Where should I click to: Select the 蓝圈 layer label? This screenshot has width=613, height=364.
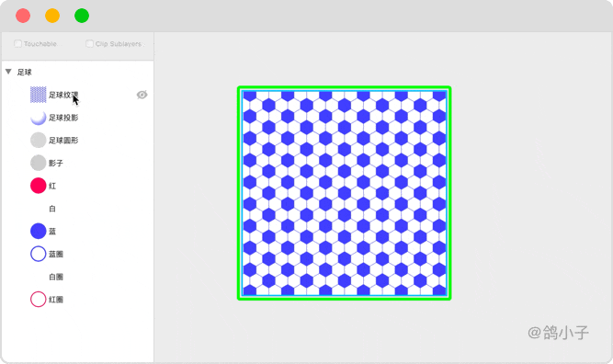click(x=56, y=254)
